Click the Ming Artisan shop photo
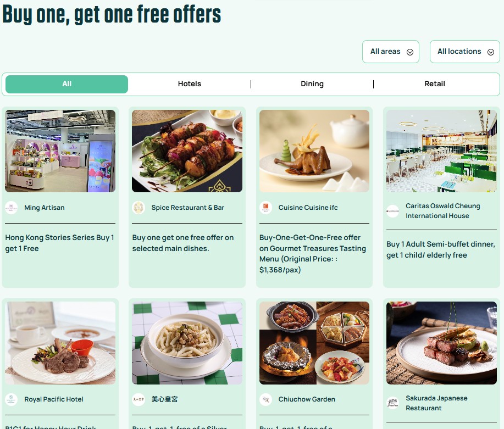Viewport: 504px width, 429px height. 60,151
